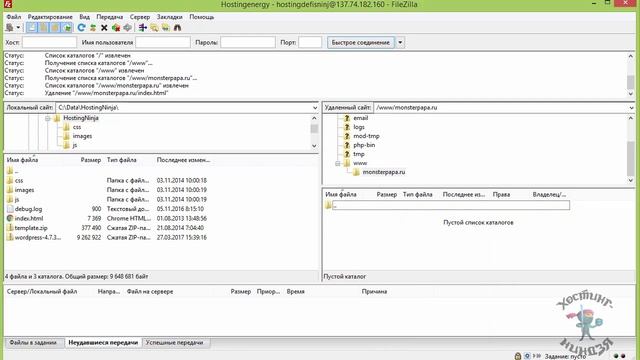Collapse the HostingNinja tree node

coord(48,118)
